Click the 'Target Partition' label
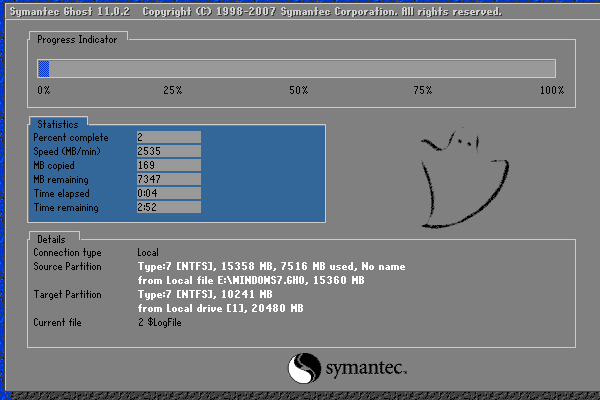This screenshot has width=600, height=400. click(67, 294)
